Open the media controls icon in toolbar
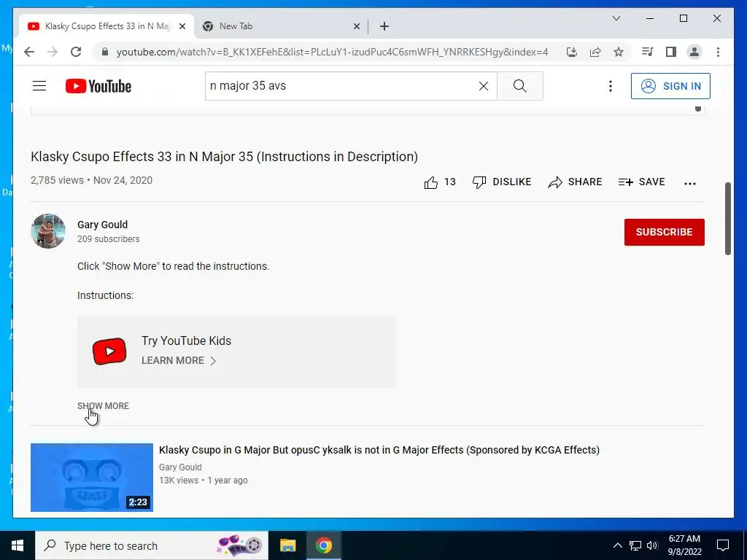Viewport: 747px width, 560px height. pyautogui.click(x=648, y=52)
